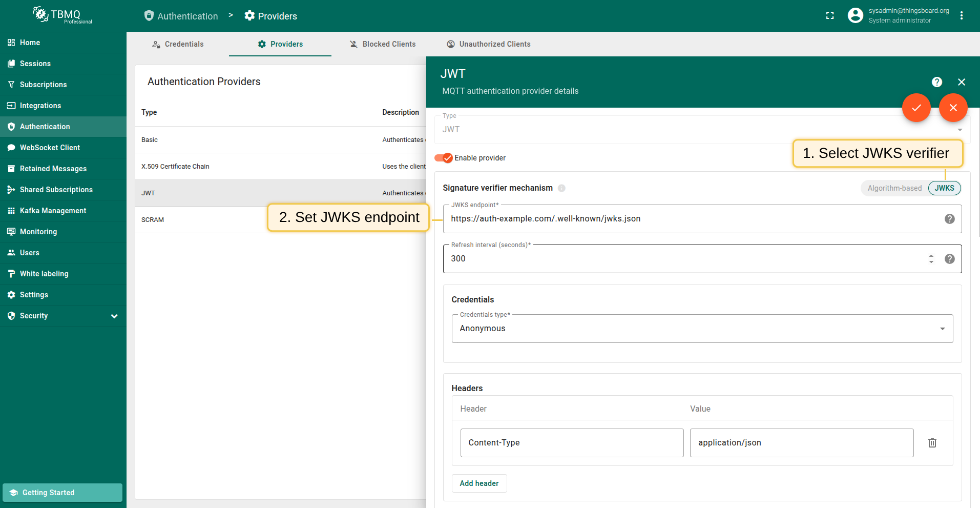Click the orange X cancel changes button
The image size is (980, 508).
953,108
